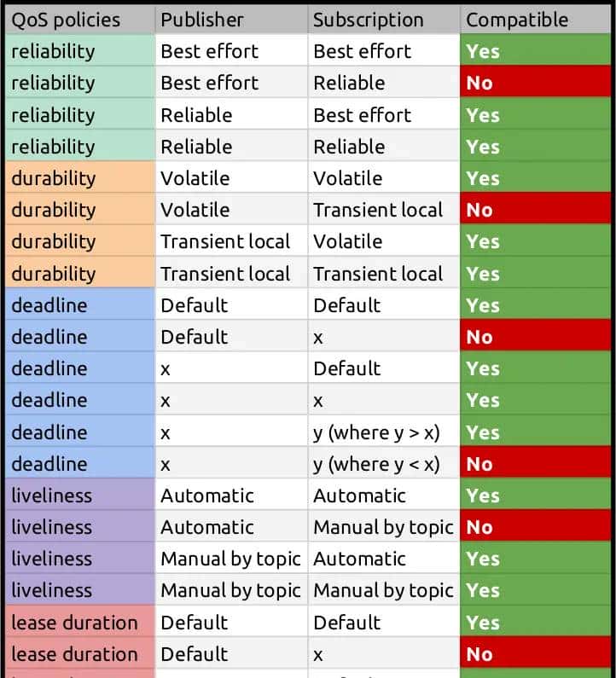Click red No cell in lease duration row

coord(538,654)
